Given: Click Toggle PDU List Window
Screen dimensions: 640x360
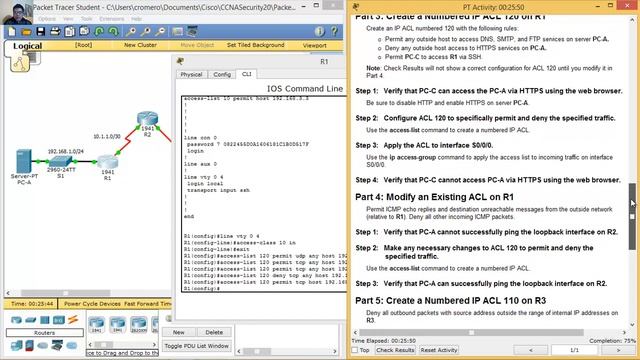Looking at the screenshot, I should pos(197,346).
